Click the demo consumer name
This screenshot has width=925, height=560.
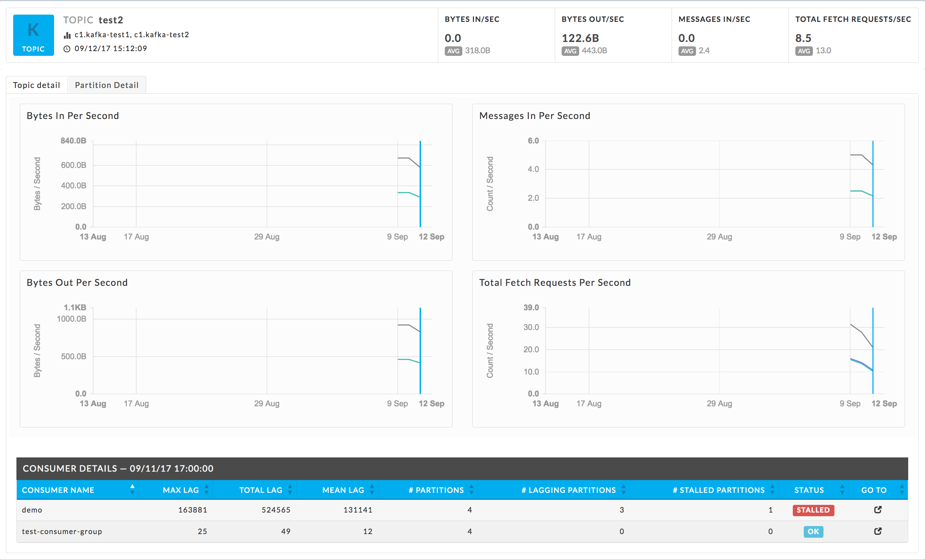(32, 510)
